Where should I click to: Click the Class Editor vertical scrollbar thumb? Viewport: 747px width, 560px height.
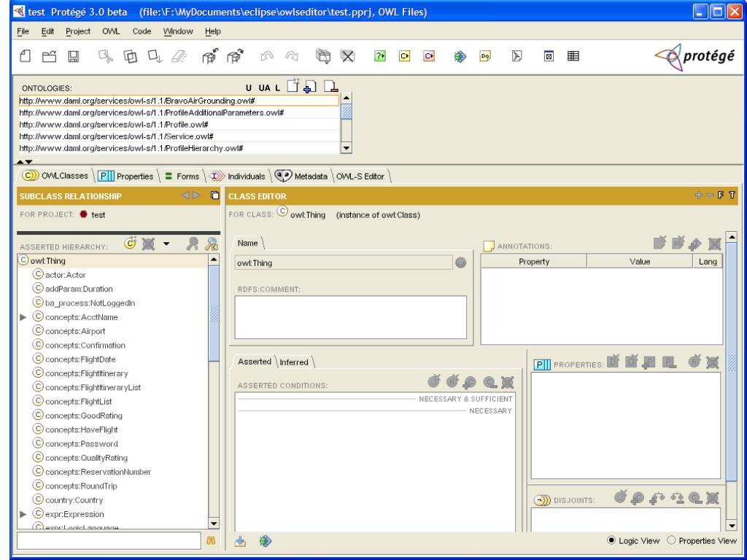[731, 362]
